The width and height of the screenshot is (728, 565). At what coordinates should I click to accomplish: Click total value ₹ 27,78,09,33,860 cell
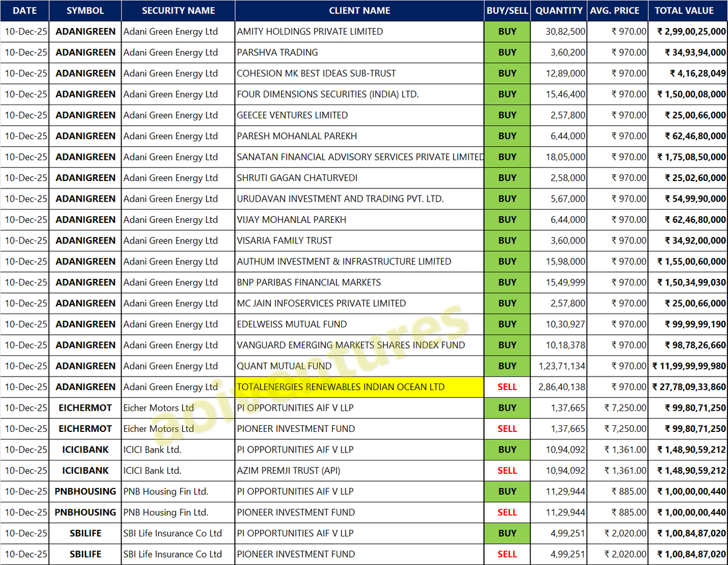pyautogui.click(x=687, y=387)
